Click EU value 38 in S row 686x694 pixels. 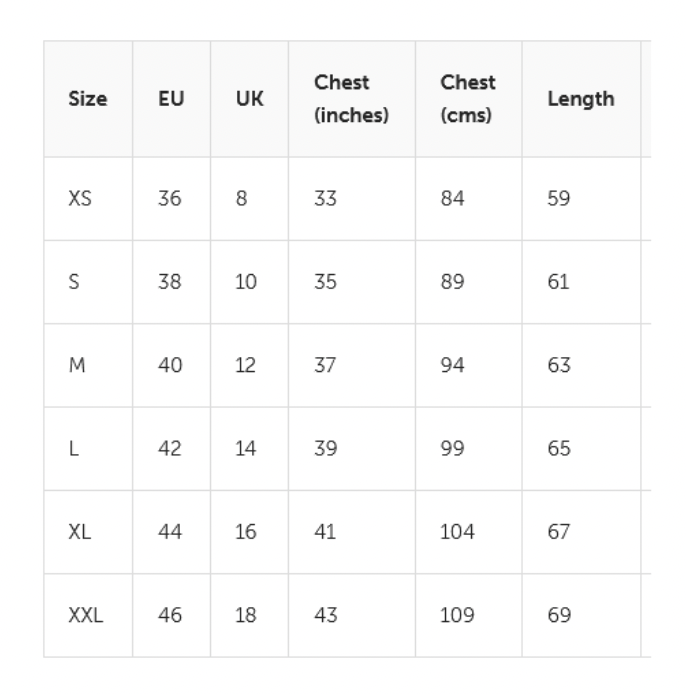click(x=170, y=282)
